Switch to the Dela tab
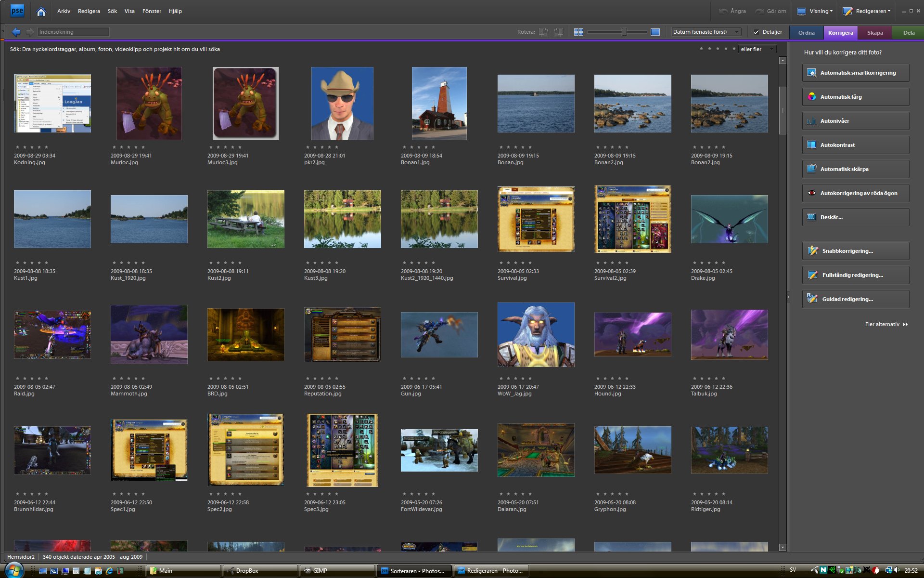The height and width of the screenshot is (578, 924). pyautogui.click(x=909, y=33)
